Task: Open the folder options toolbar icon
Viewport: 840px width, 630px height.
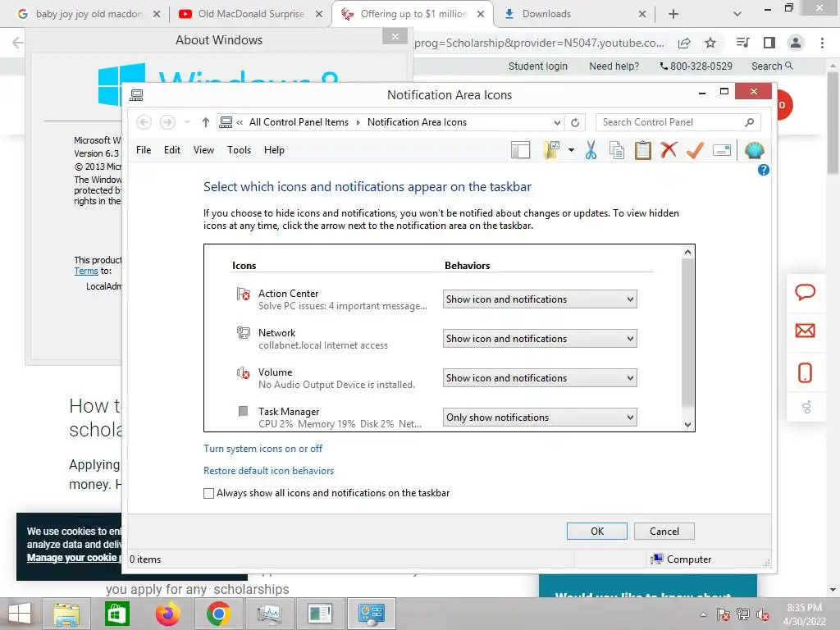Action: point(551,151)
